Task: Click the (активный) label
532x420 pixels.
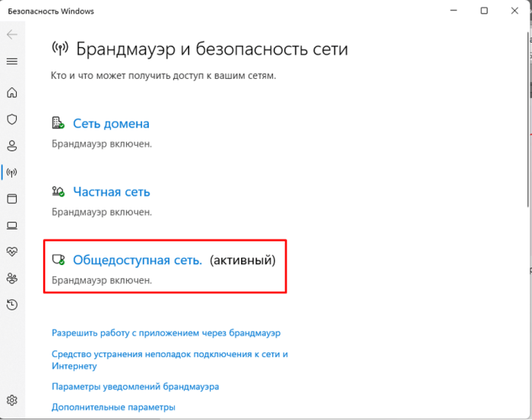Action: pos(242,261)
